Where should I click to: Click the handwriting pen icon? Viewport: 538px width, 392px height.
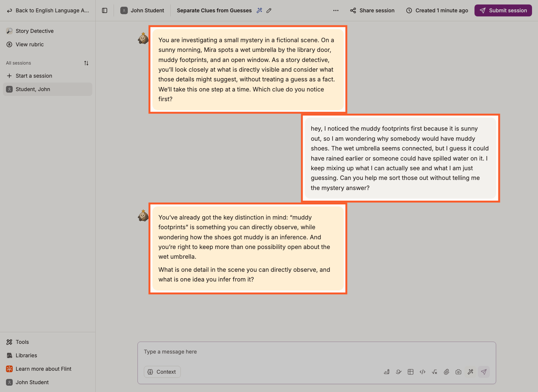tap(387, 372)
